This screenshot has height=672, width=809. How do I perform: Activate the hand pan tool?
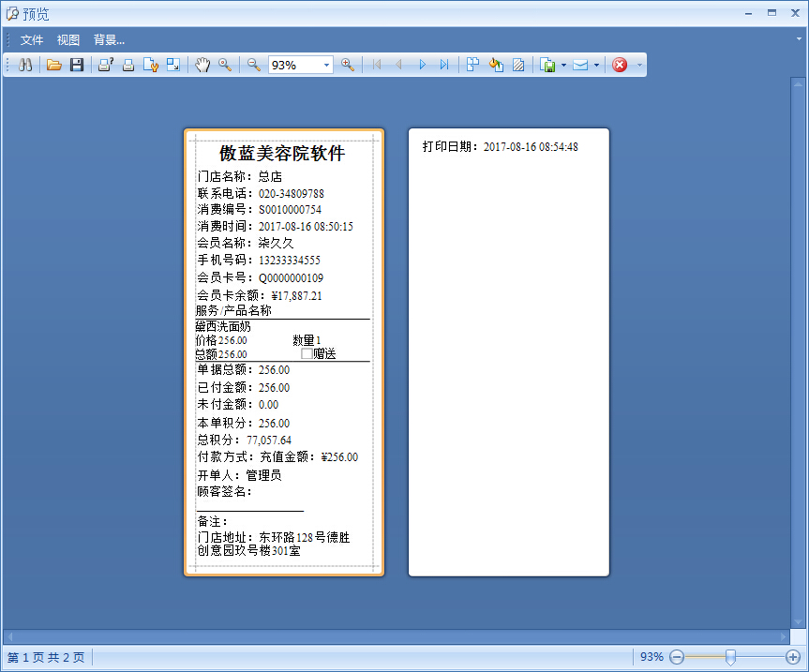(201, 65)
